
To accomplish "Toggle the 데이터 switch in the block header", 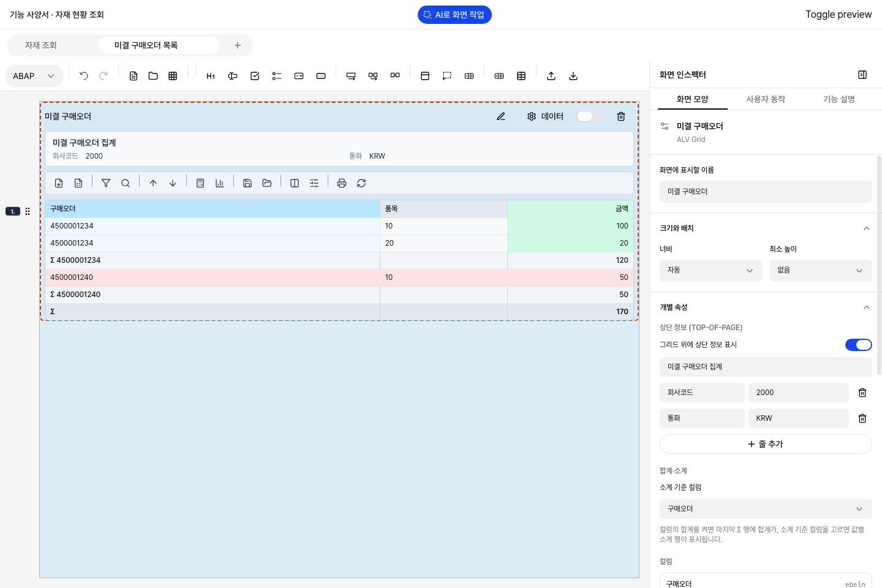I will pyautogui.click(x=590, y=116).
